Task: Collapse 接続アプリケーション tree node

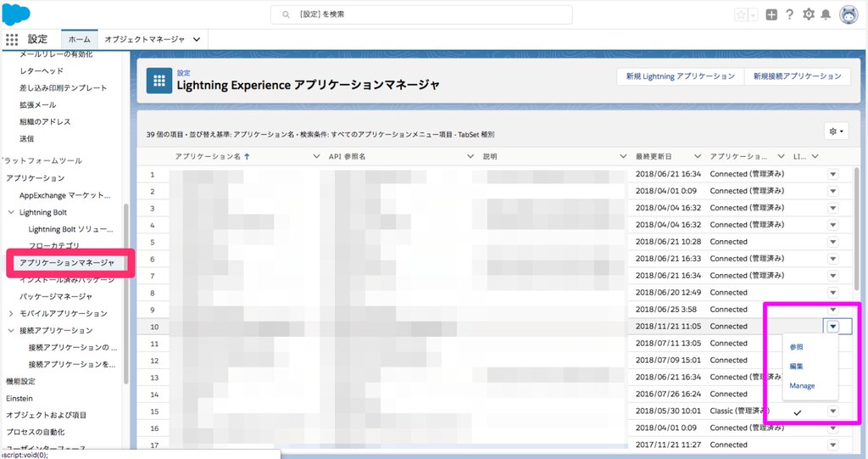Action: point(11,330)
